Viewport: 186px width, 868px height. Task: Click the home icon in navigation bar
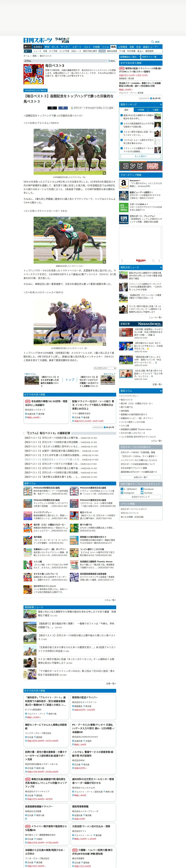28,47
